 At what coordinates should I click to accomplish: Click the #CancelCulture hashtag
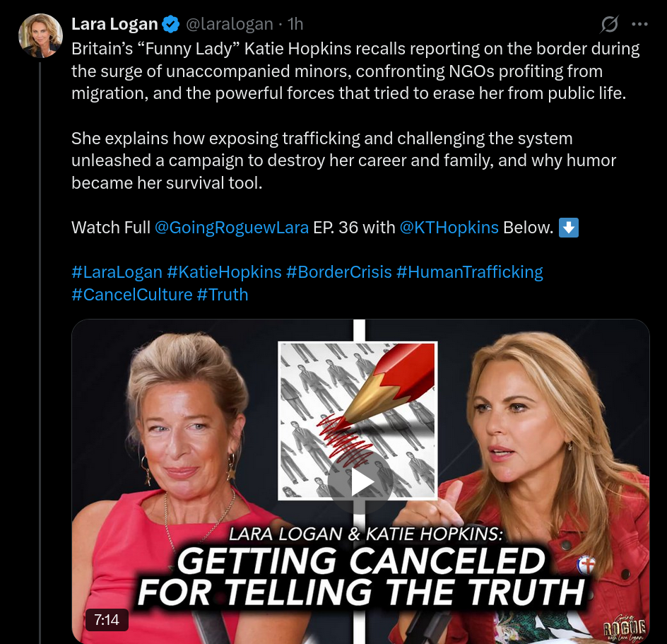[132, 295]
